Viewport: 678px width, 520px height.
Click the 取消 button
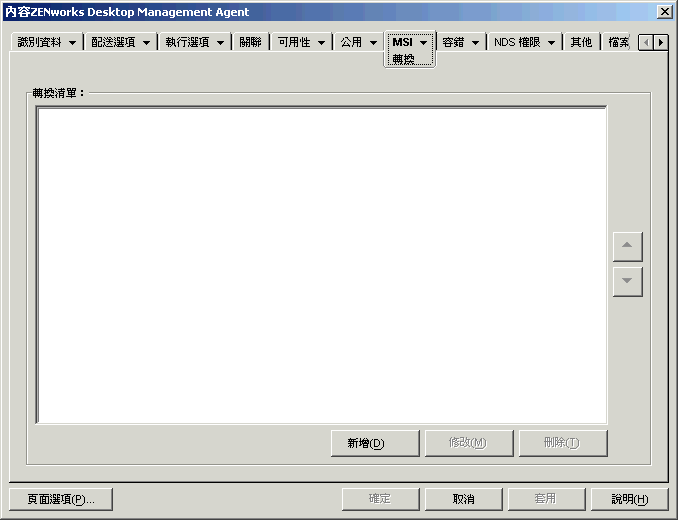(464, 499)
